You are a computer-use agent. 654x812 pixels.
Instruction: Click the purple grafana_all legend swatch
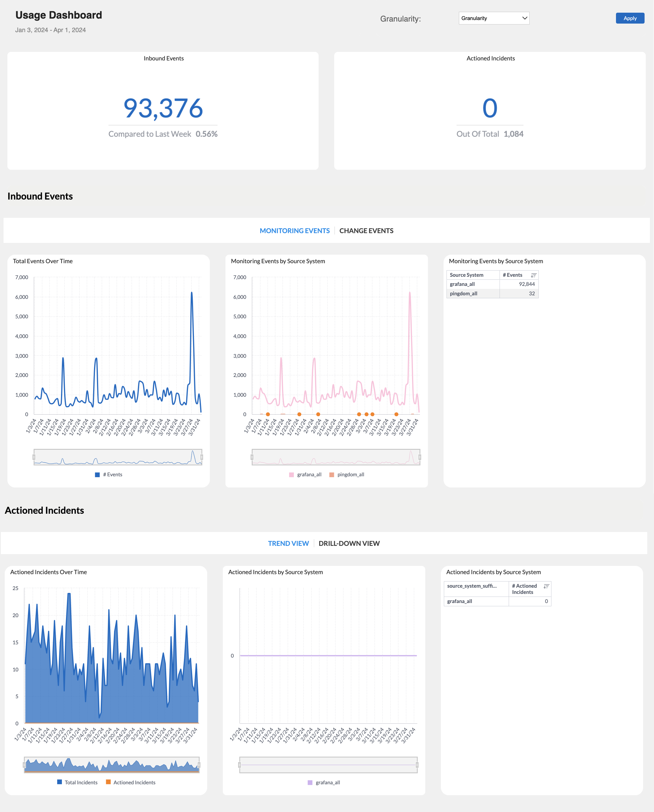pos(310,782)
